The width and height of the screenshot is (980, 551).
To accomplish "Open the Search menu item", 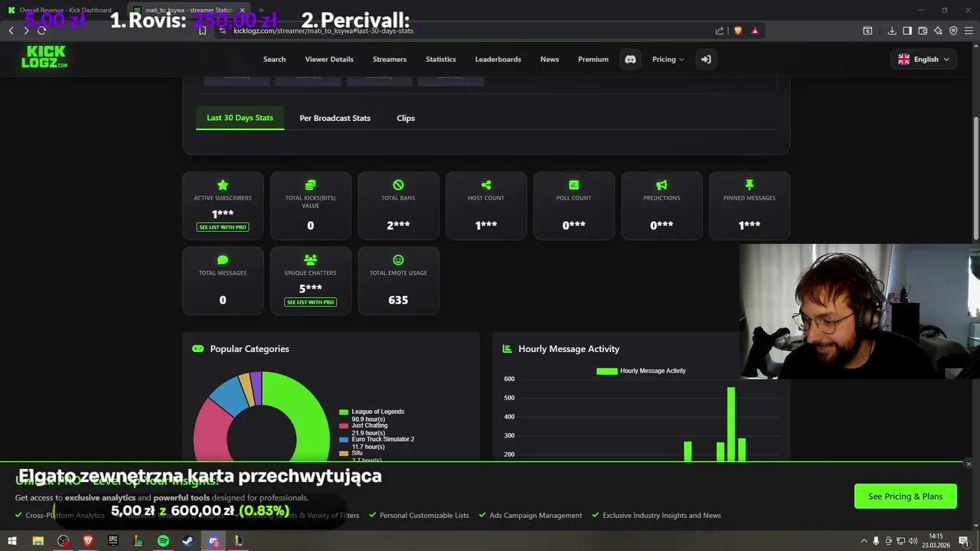I will pyautogui.click(x=274, y=59).
